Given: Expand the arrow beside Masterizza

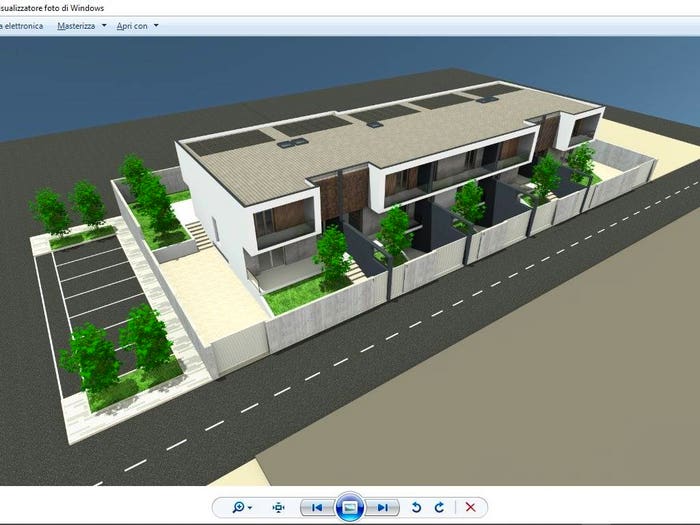Looking at the screenshot, I should coord(104,25).
